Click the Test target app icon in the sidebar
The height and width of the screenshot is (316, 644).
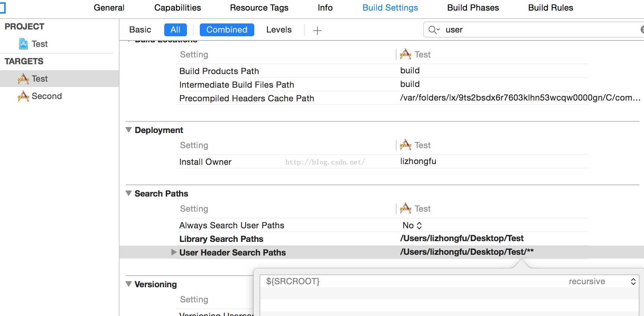click(x=23, y=79)
